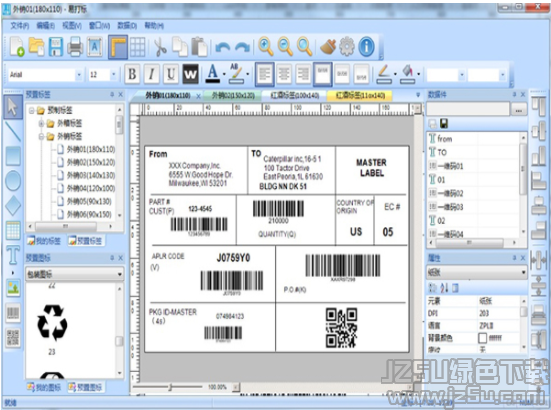The image size is (551, 410).
Task: Click the recycle symbol thumbnail
Action: click(52, 323)
